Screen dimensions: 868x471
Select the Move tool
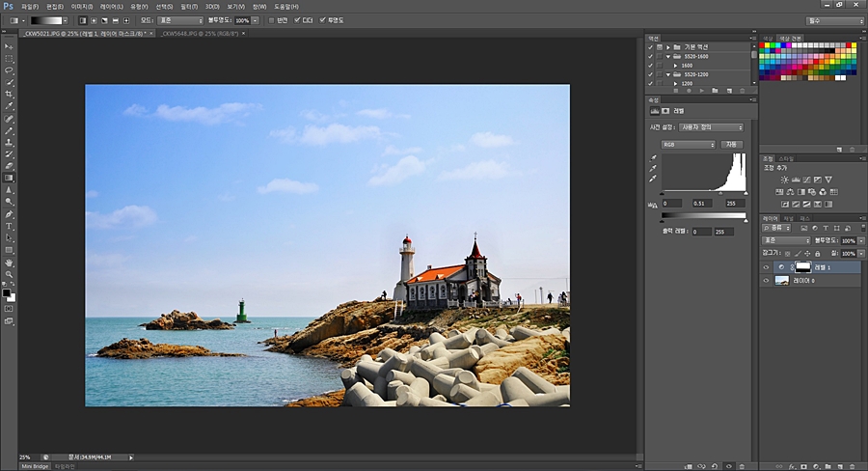(x=10, y=46)
